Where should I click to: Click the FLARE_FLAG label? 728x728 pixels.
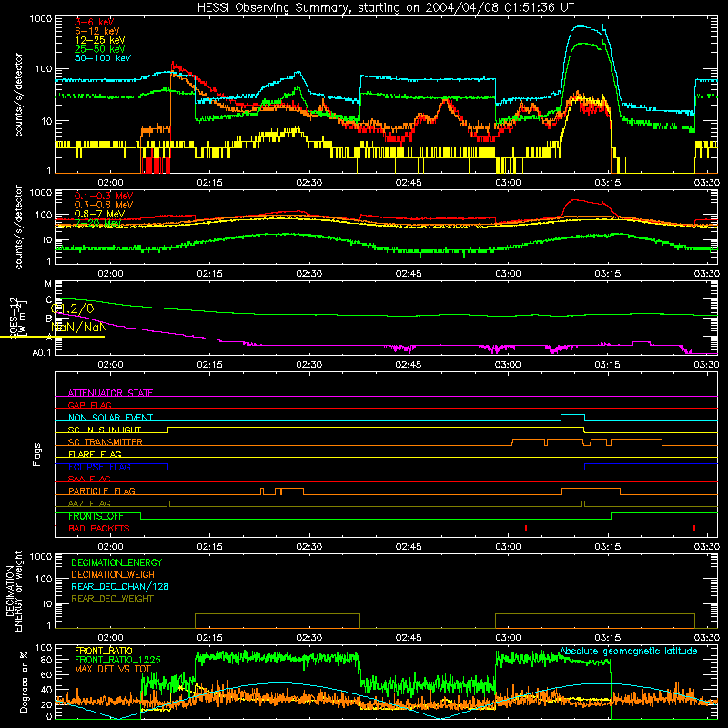[95, 454]
